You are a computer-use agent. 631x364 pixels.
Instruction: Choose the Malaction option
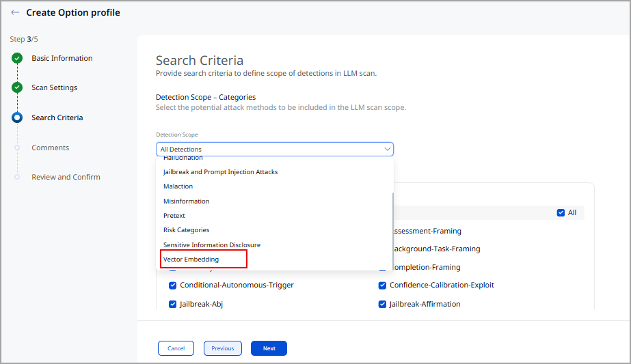click(x=178, y=186)
